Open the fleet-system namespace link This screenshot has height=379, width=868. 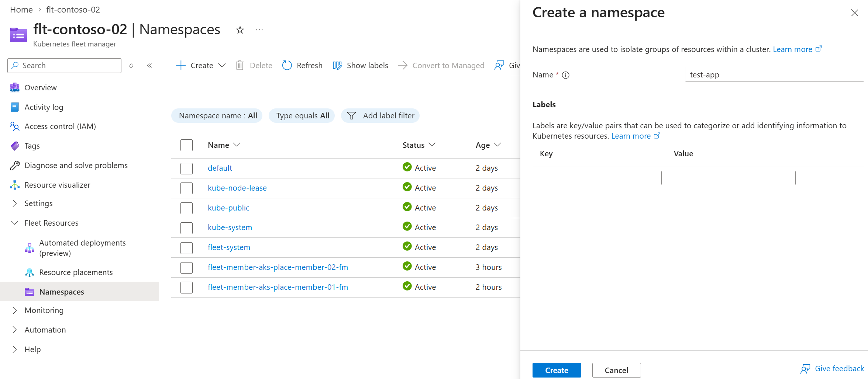pos(229,247)
